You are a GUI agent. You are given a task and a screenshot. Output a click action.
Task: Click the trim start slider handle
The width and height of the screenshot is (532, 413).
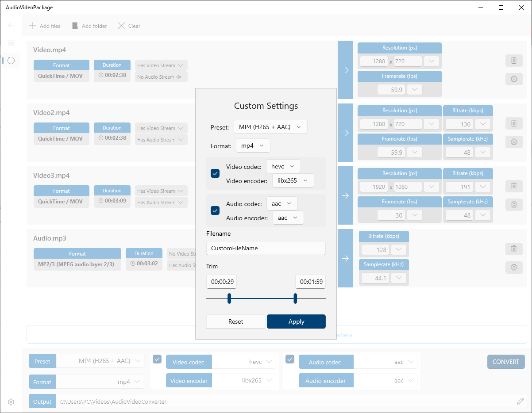pos(229,298)
